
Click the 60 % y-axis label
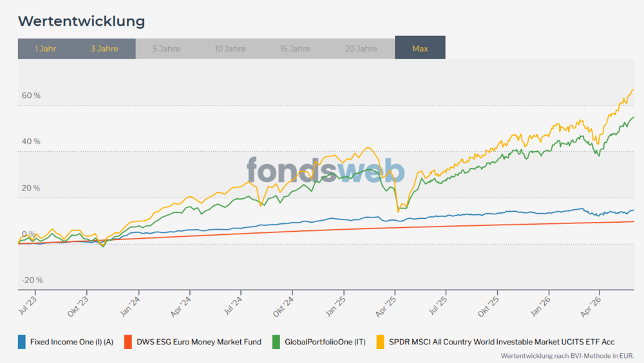click(x=31, y=95)
